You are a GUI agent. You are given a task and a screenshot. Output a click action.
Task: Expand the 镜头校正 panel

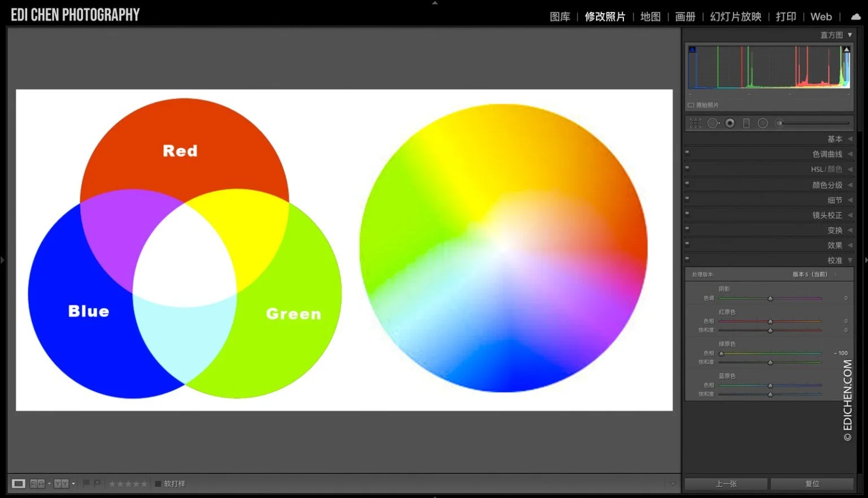[x=850, y=215]
